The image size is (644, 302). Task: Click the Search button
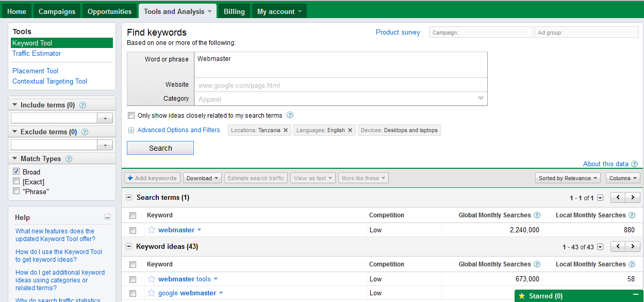tap(160, 148)
